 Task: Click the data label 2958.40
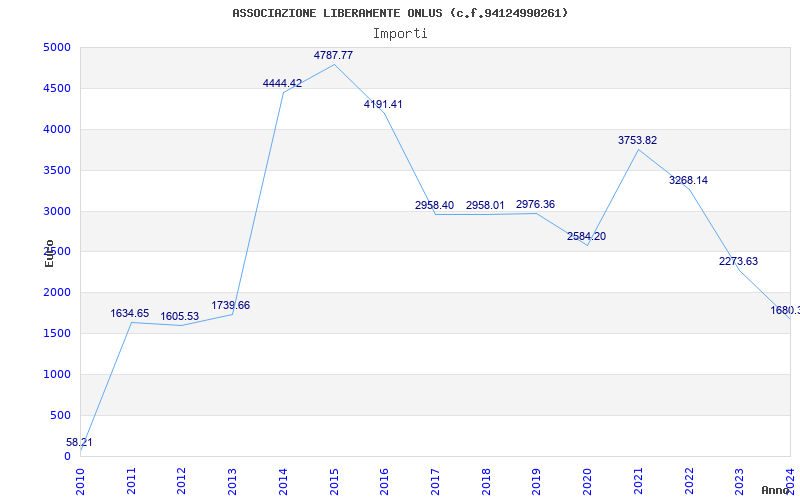434,205
